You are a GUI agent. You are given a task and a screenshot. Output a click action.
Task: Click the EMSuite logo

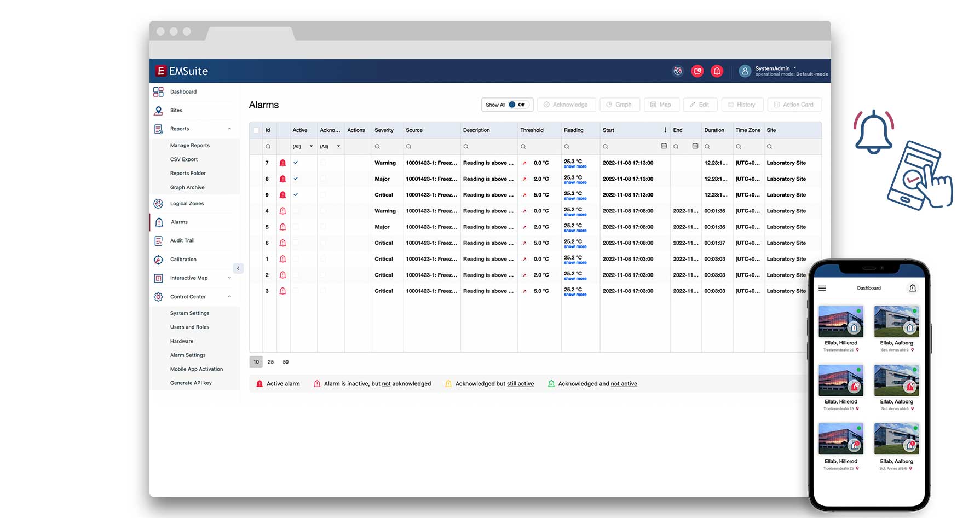tap(182, 71)
